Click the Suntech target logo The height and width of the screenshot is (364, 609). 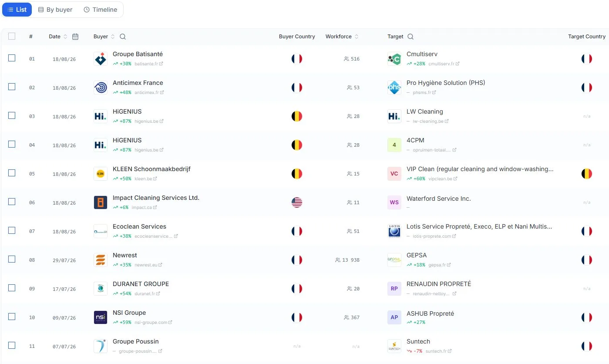394,346
